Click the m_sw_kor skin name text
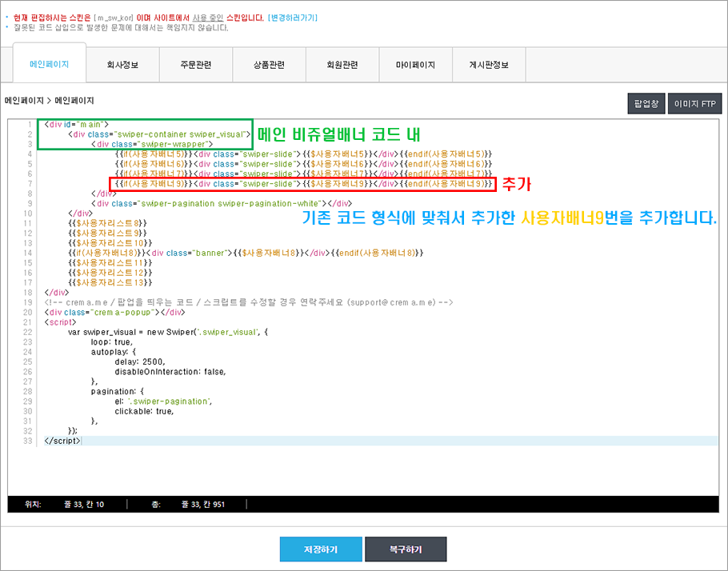 [114, 18]
